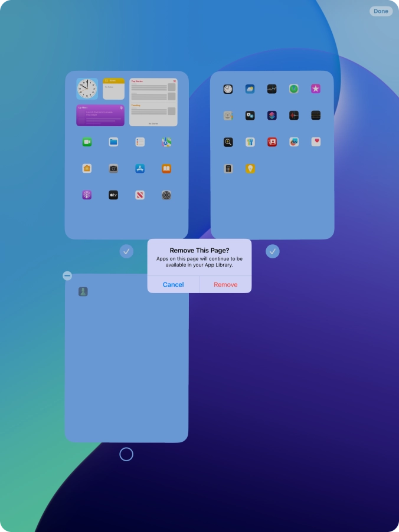The width and height of the screenshot is (399, 532).
Task: Tap the FaceTime app icon
Action: [x=87, y=142]
